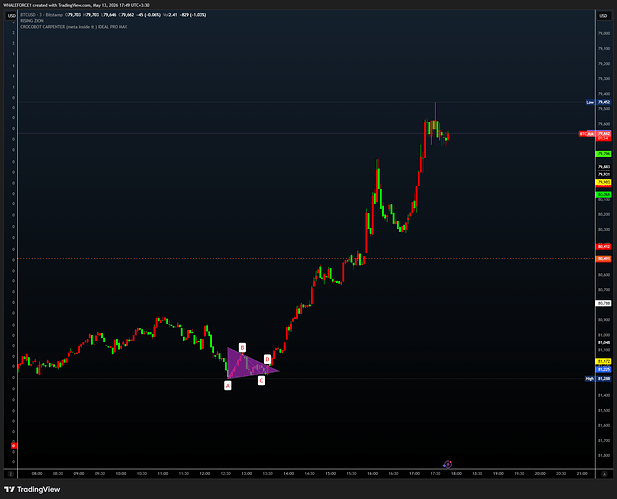
Task: Click the A auto-scale button at bottom-right
Action: coord(604,474)
